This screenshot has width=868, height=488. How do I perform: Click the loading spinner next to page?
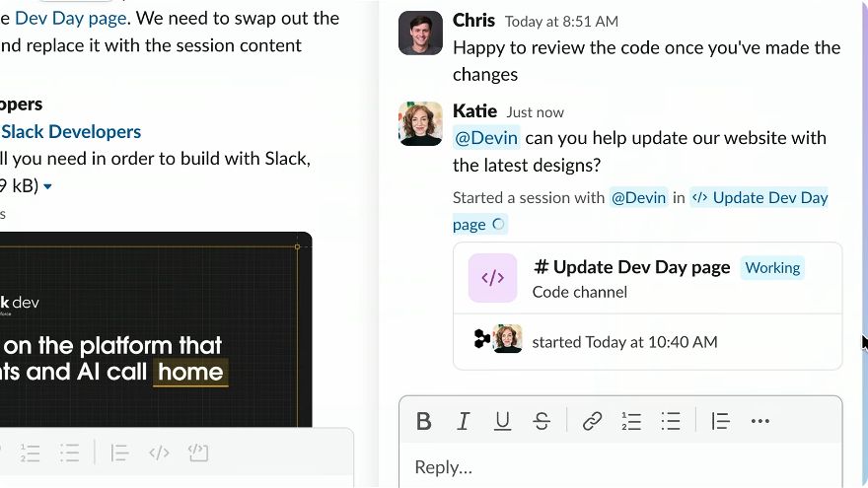click(498, 224)
